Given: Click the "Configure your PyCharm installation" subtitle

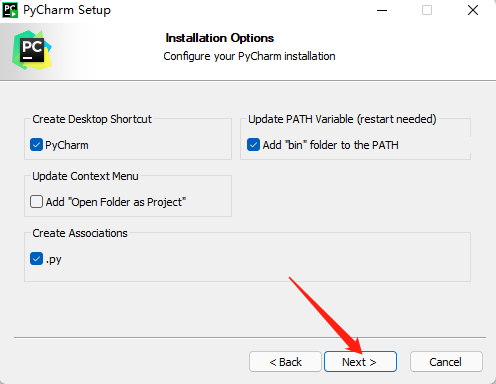Looking at the screenshot, I should pyautogui.click(x=249, y=56).
